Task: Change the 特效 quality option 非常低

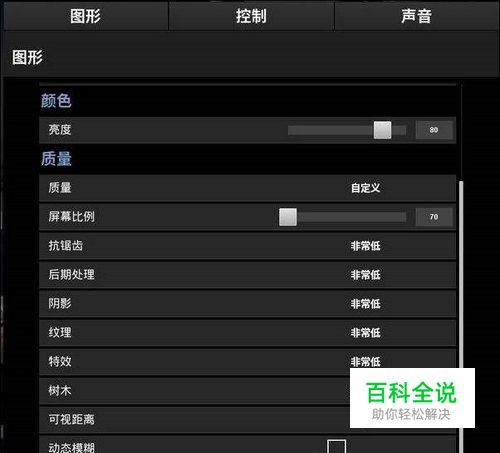Action: [x=365, y=362]
